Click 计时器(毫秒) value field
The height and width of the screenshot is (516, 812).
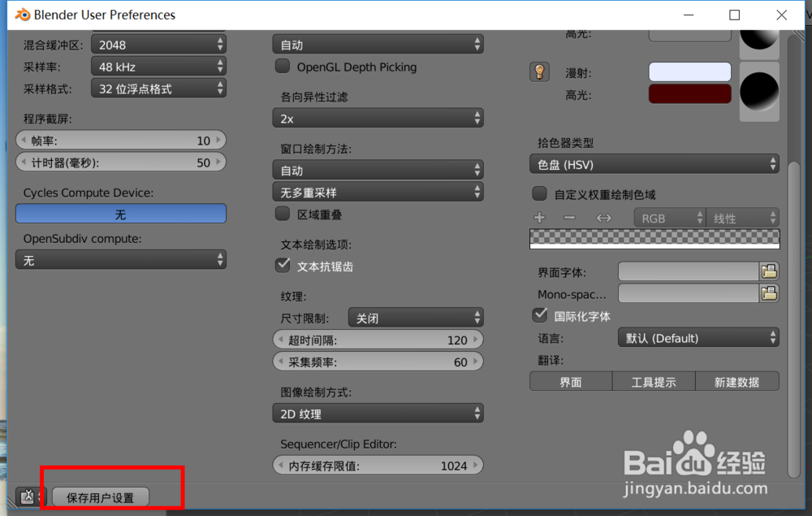tap(121, 163)
